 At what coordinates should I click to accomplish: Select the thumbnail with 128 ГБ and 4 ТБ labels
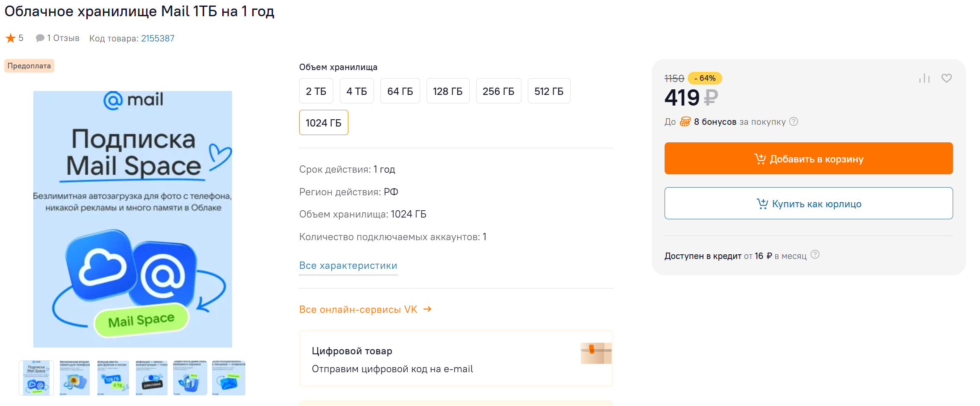[113, 378]
